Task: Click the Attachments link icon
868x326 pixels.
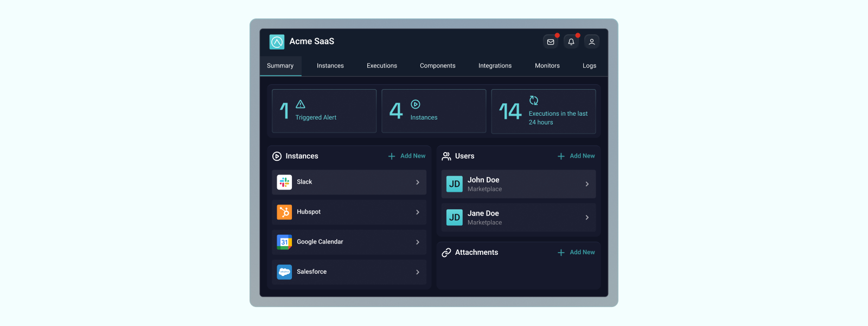Action: click(446, 253)
